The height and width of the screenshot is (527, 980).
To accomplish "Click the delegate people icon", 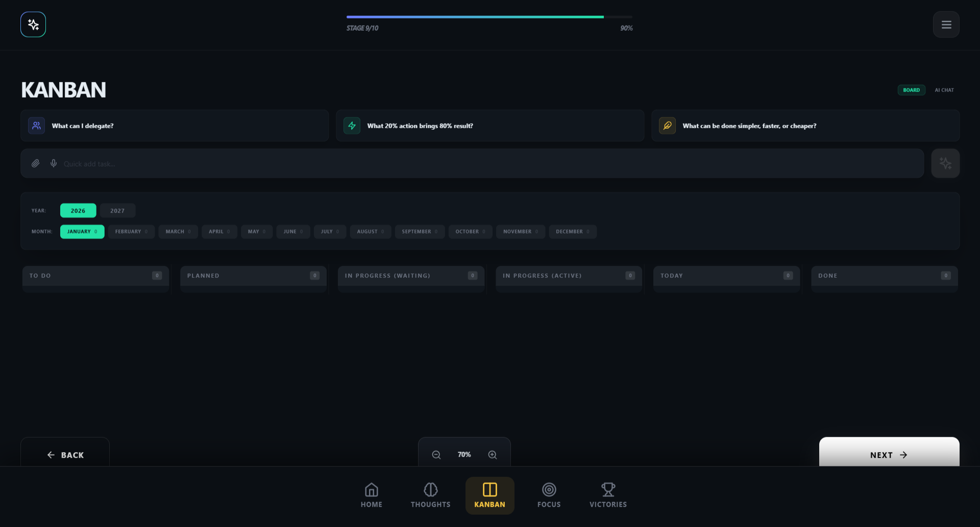I will click(36, 126).
